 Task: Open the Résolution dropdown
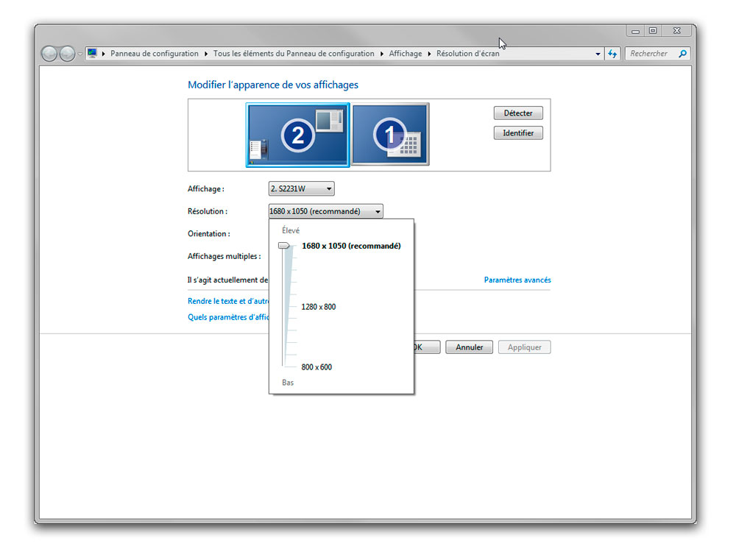(326, 211)
